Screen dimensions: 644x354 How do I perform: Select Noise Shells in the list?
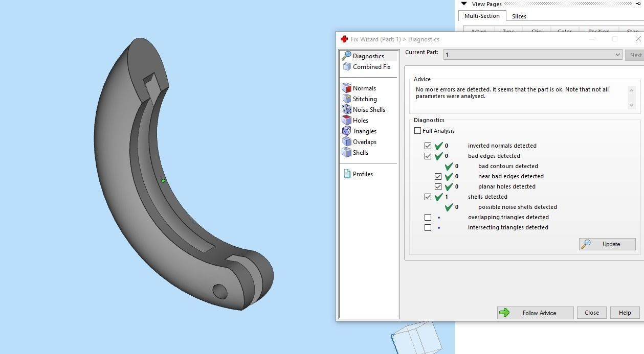click(x=369, y=110)
